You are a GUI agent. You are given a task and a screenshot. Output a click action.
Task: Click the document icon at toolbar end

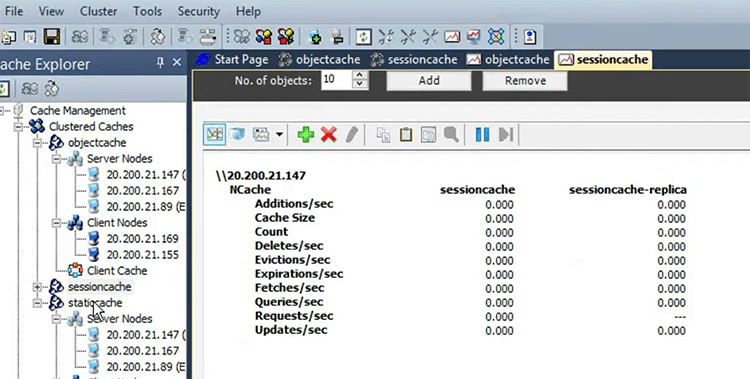point(530,37)
